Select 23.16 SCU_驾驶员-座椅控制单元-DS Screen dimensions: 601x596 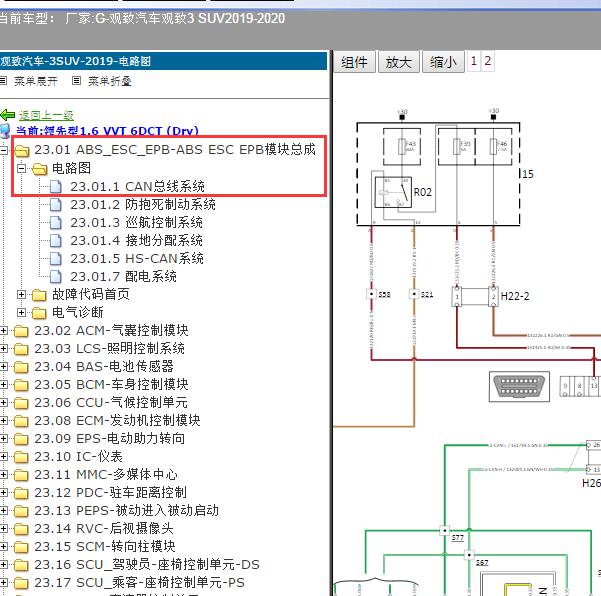[x=147, y=565]
